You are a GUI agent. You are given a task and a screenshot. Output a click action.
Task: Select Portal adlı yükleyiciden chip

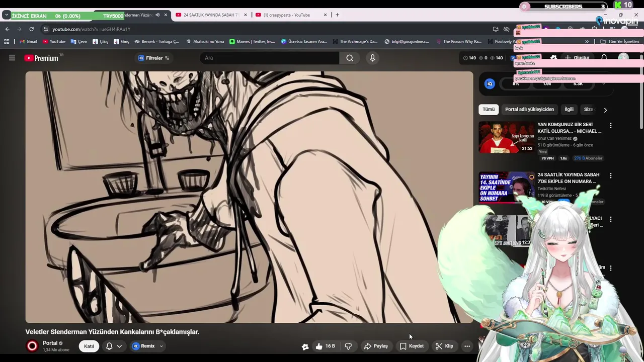pos(529,109)
